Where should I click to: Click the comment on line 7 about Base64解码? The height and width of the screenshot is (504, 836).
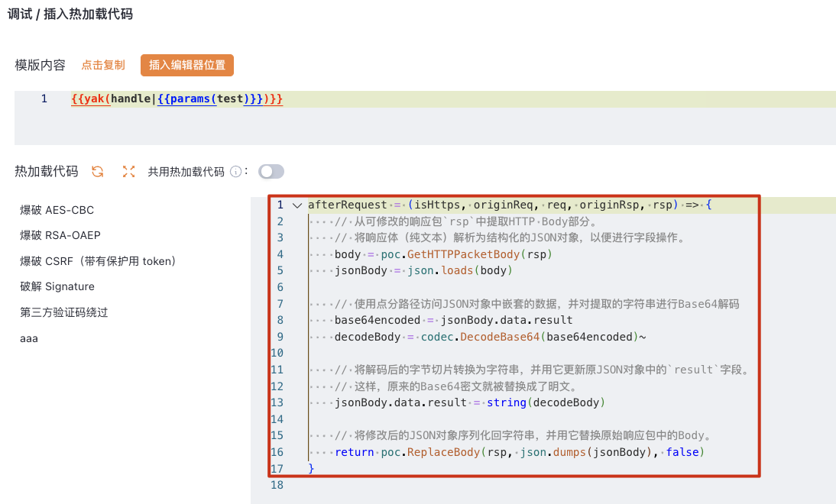pos(537,304)
